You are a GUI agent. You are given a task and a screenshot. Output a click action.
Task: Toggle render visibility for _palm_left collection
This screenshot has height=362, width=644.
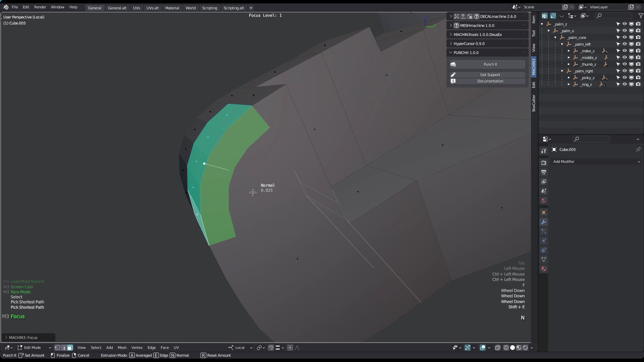[x=638, y=44]
